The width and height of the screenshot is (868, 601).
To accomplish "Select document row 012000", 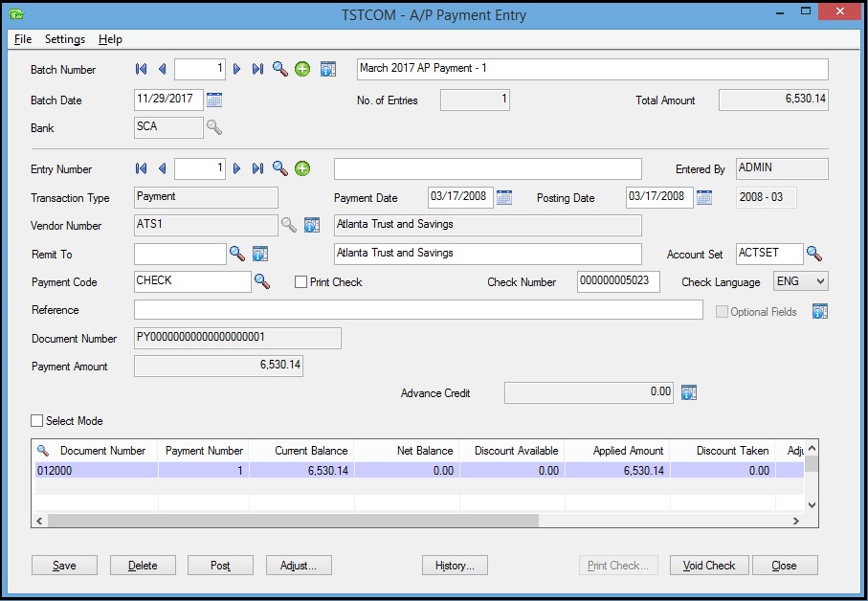I will click(419, 471).
